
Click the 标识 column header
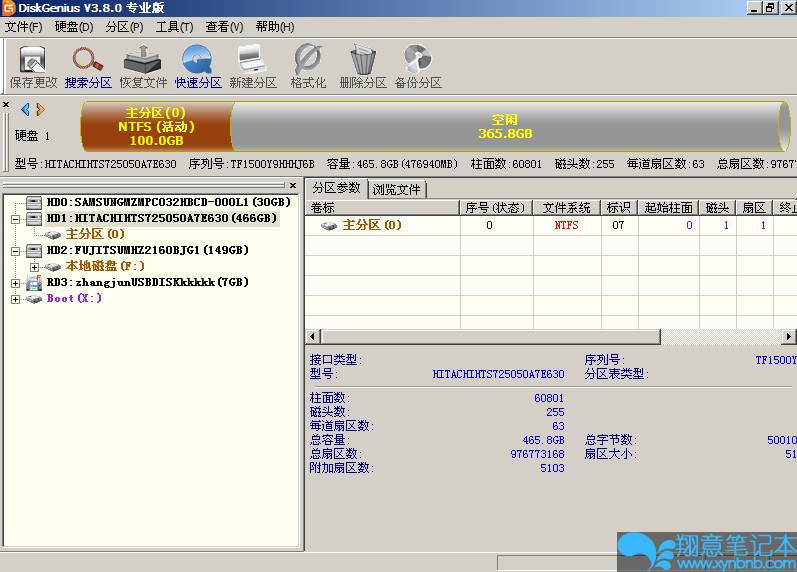(x=619, y=207)
